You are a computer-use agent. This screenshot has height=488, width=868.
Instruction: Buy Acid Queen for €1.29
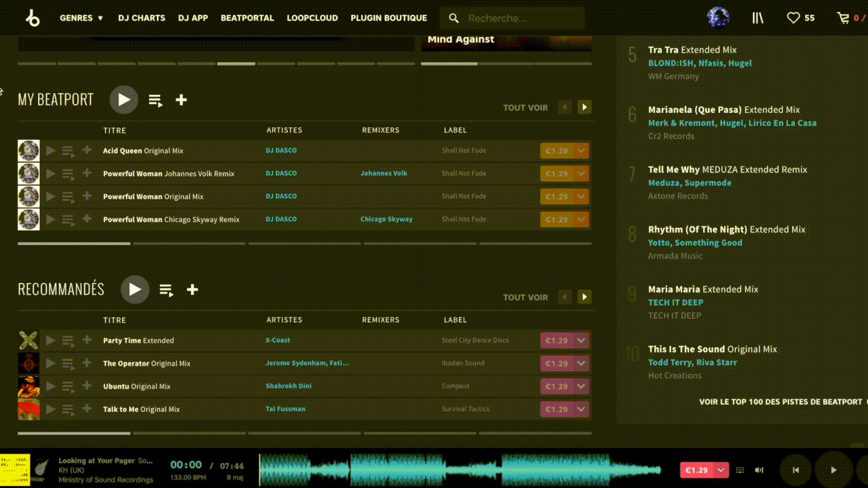[x=556, y=151]
